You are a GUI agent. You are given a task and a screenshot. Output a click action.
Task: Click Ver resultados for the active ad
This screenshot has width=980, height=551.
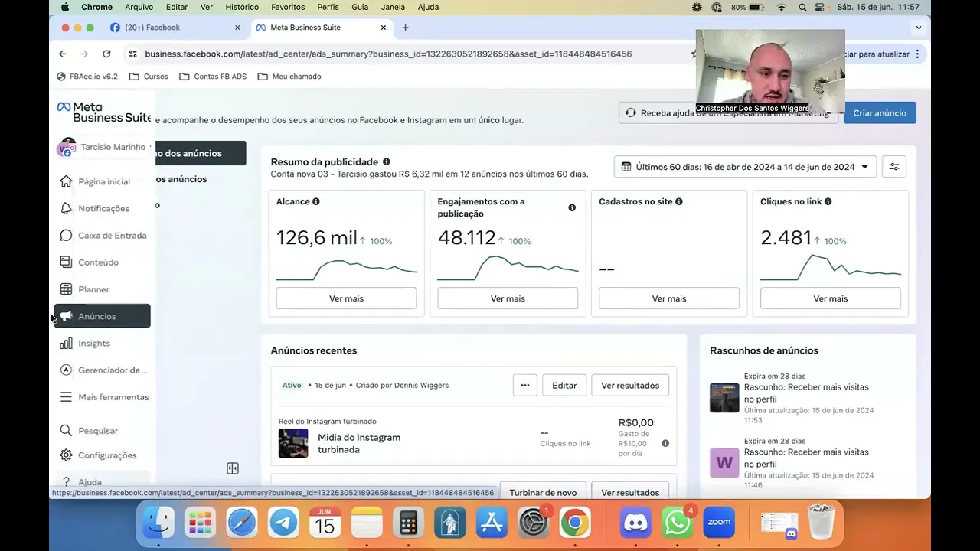pyautogui.click(x=630, y=385)
